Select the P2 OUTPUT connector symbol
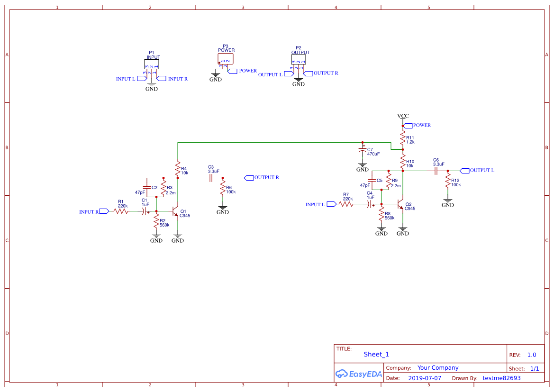 pyautogui.click(x=299, y=59)
